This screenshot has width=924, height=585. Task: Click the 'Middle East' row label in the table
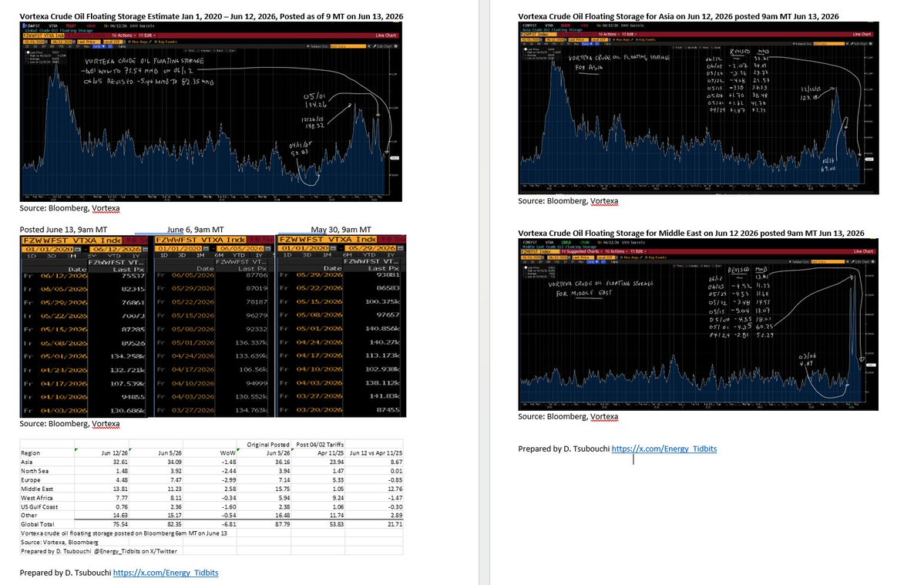pyautogui.click(x=37, y=489)
